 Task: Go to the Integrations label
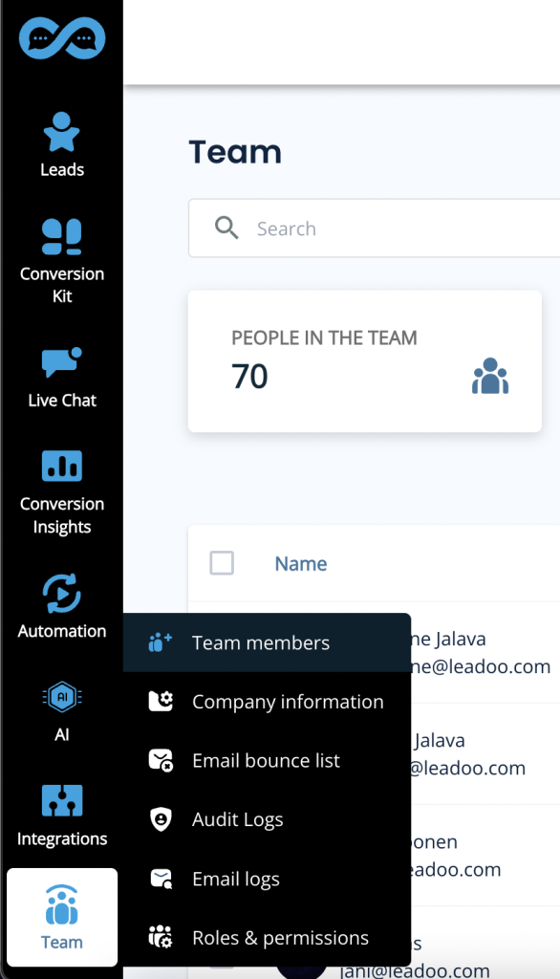coord(62,838)
